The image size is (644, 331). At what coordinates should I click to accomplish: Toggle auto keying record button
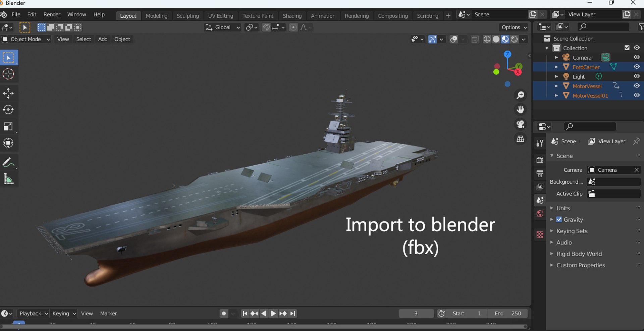(x=224, y=314)
